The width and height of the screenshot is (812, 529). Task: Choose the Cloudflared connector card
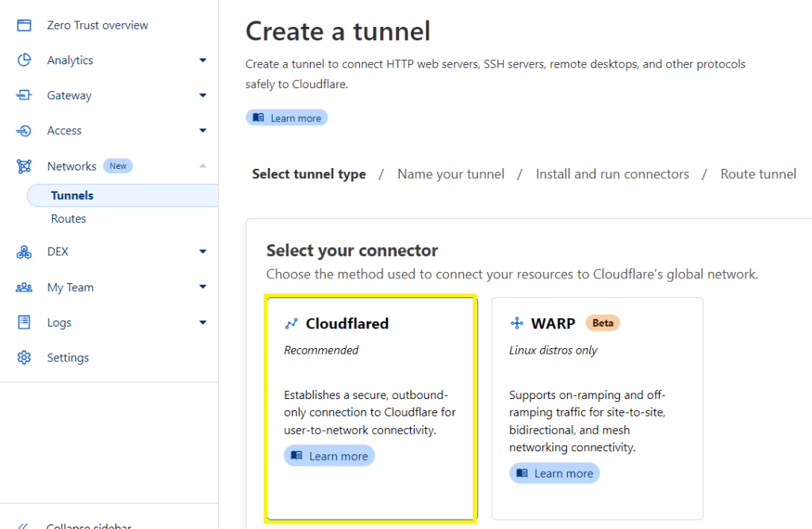point(370,408)
